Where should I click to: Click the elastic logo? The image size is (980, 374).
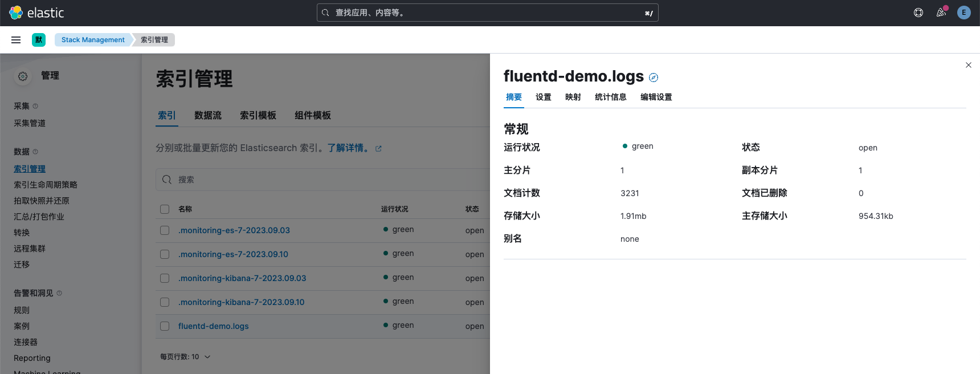point(36,13)
